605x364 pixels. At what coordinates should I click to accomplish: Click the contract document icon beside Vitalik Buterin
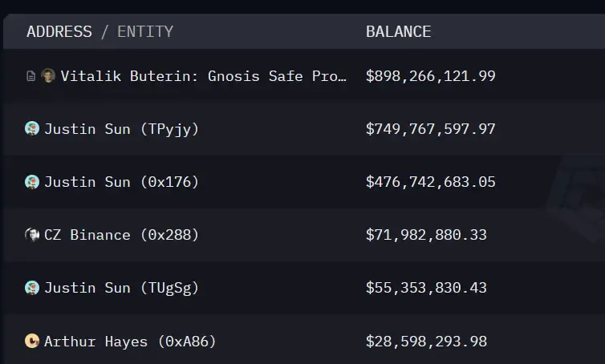pos(31,76)
